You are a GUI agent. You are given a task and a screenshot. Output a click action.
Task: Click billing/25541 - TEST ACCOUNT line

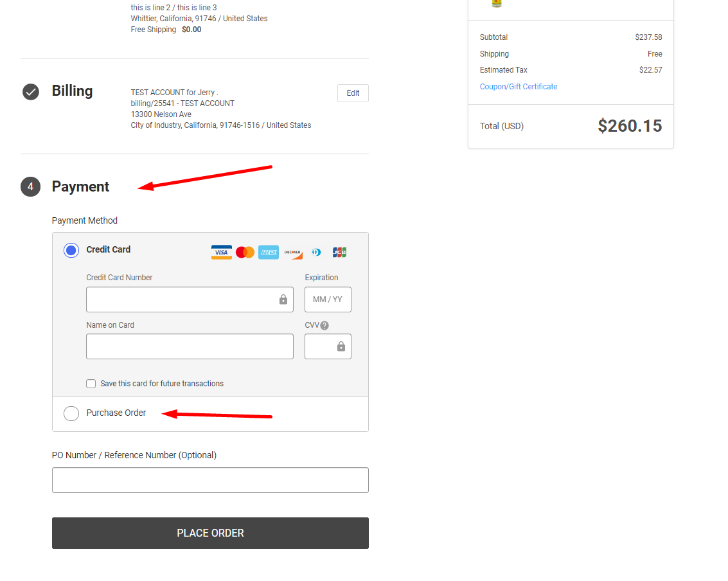182,103
